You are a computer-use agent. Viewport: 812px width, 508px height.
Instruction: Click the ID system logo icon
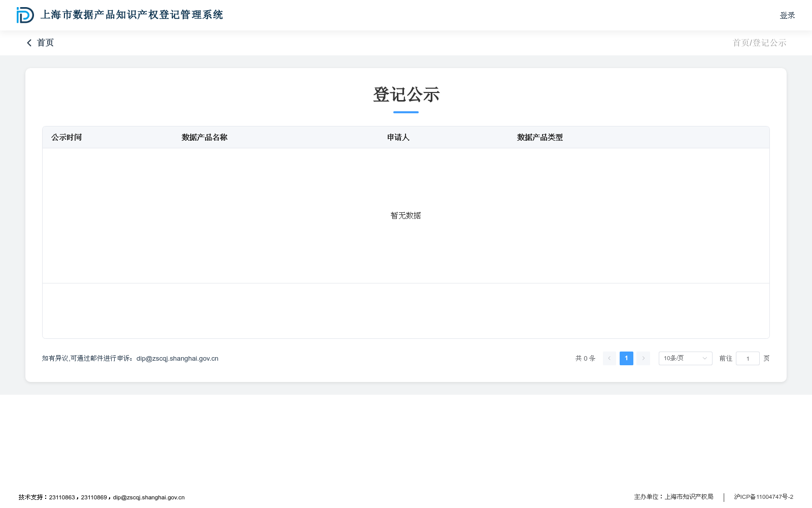tap(25, 15)
